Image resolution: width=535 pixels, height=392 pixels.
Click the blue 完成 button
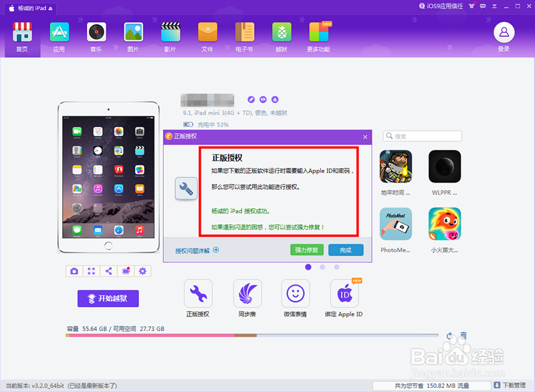tap(346, 250)
